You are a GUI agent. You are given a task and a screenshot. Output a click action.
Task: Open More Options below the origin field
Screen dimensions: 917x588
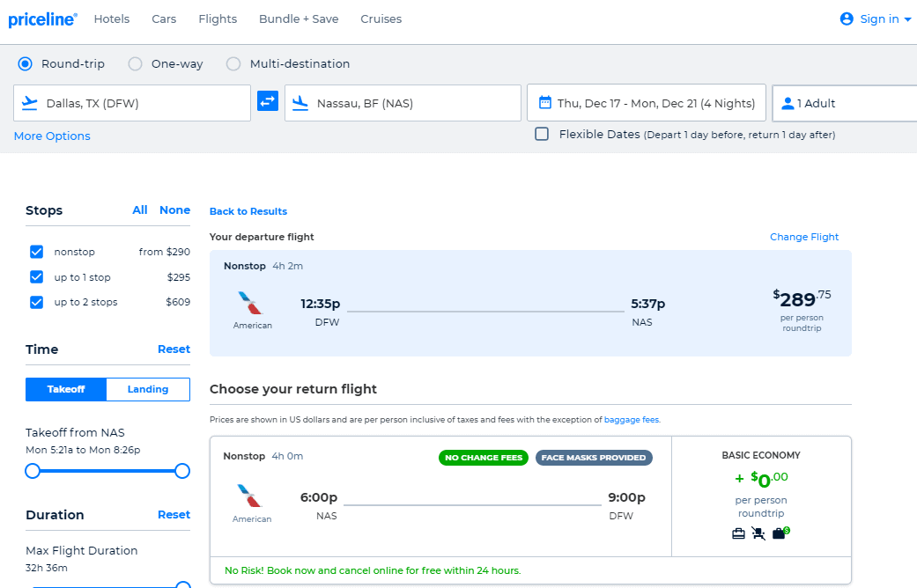tap(51, 136)
